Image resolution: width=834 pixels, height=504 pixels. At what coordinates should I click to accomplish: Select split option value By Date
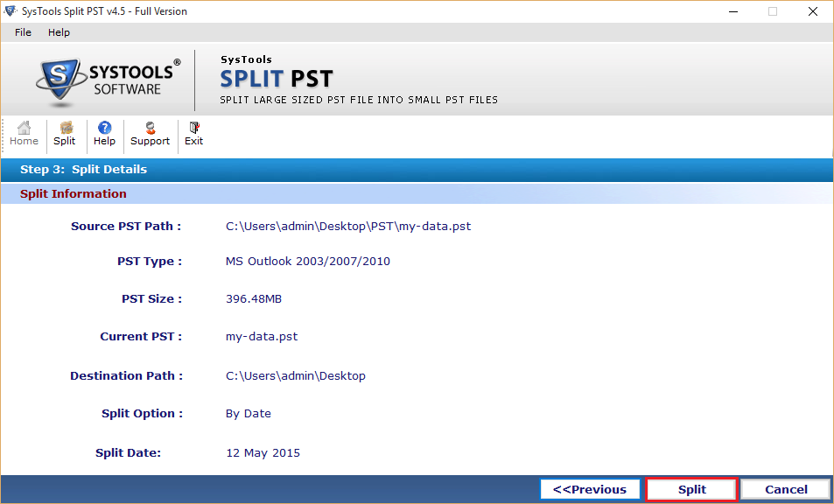pyautogui.click(x=249, y=414)
